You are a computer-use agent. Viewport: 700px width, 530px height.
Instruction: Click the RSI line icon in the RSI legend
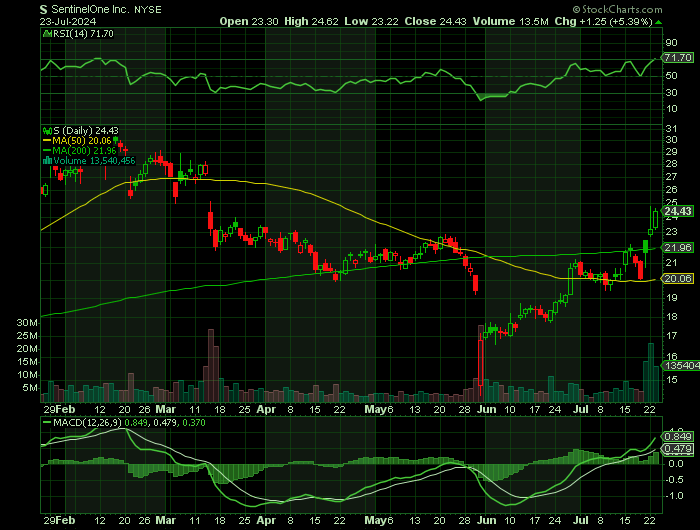pos(47,33)
